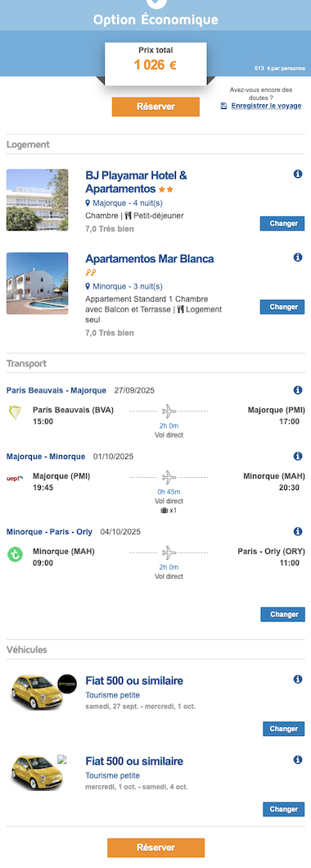Click the save disk icon beside Enregistrer
This screenshot has width=311, height=868.
pyautogui.click(x=223, y=106)
